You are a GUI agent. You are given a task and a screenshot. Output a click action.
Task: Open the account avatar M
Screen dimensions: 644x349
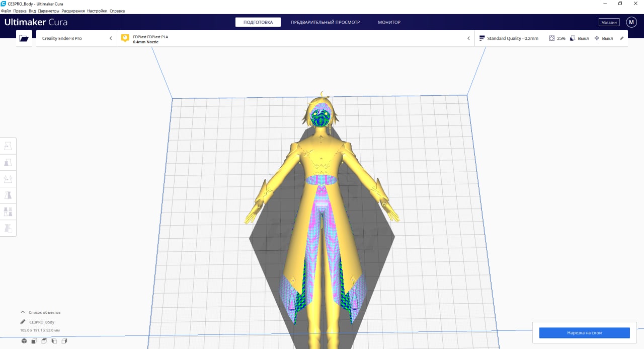(631, 22)
